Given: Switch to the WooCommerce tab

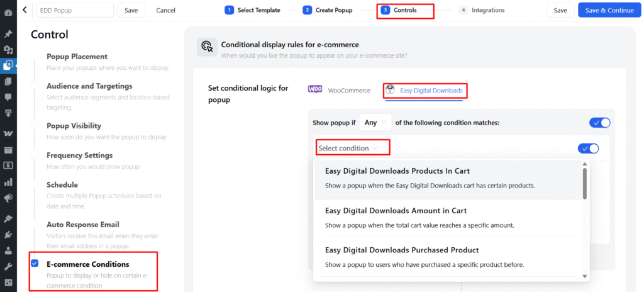Looking at the screenshot, I should coord(340,91).
